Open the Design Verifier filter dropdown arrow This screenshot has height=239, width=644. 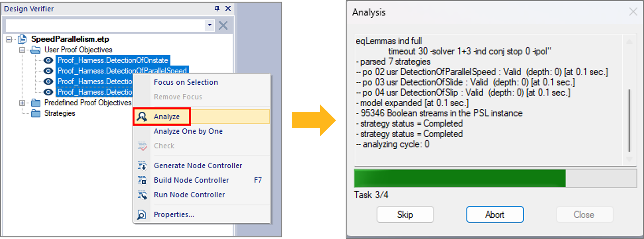tap(210, 25)
